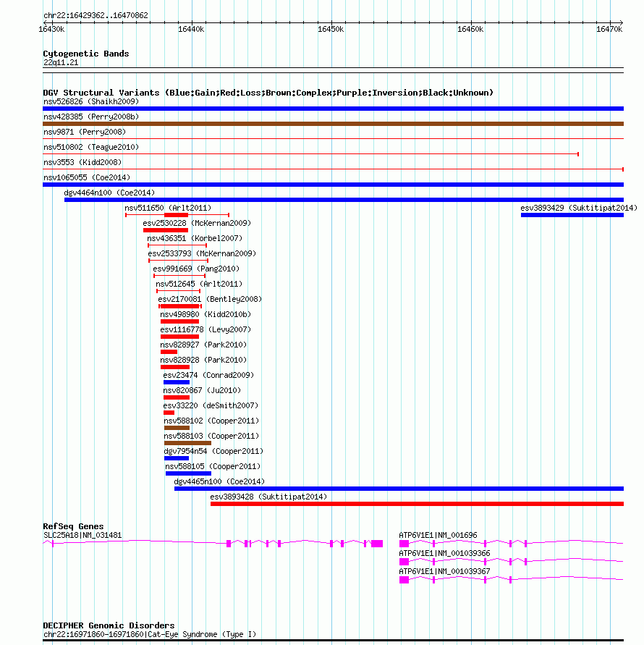Click esv1116778 (Levy2007) label

206,330
